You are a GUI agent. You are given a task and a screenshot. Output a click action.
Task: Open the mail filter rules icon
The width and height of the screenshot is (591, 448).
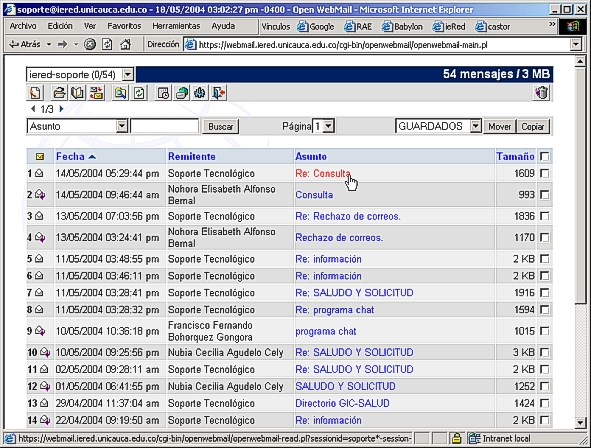coord(96,93)
